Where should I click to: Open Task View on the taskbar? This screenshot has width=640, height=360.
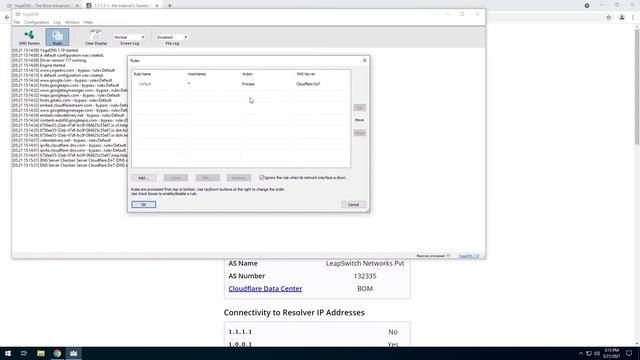[24, 353]
